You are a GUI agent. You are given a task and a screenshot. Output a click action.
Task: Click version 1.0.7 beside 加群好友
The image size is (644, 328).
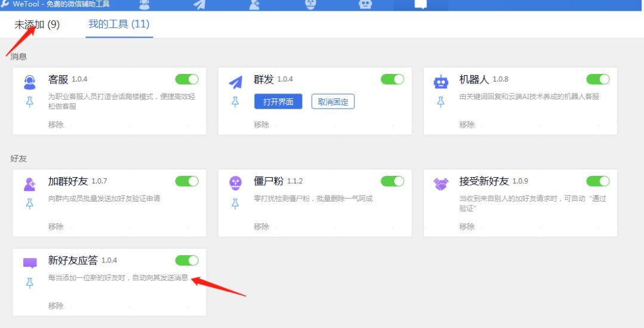point(100,181)
